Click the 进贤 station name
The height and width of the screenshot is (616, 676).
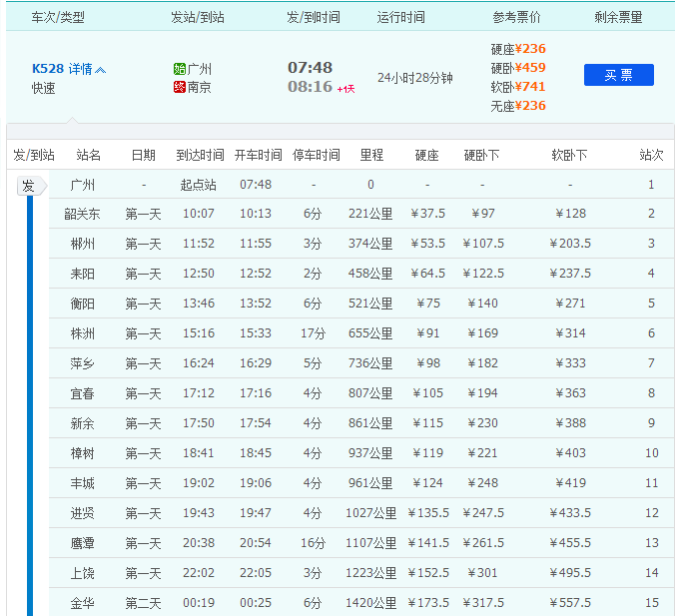[82, 513]
